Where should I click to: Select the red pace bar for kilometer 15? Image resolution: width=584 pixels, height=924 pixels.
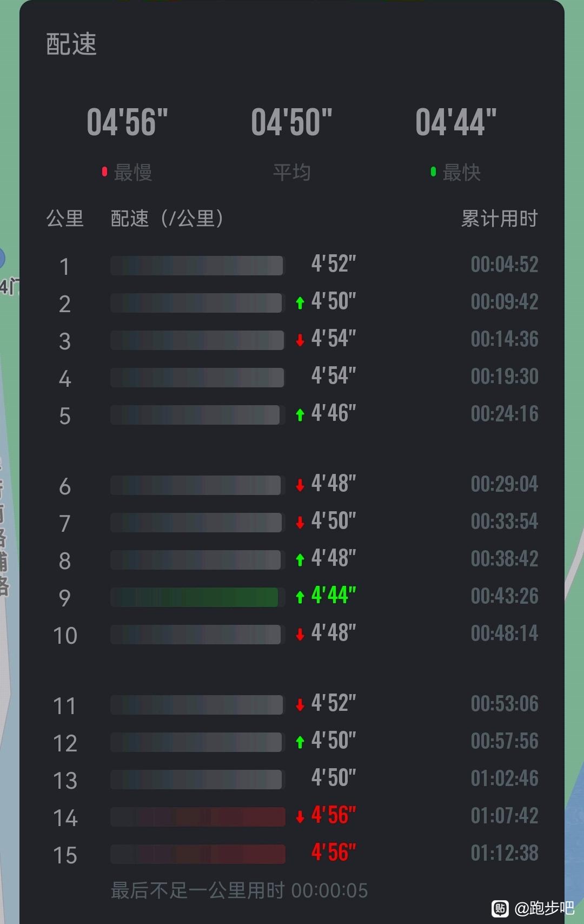coord(198,854)
